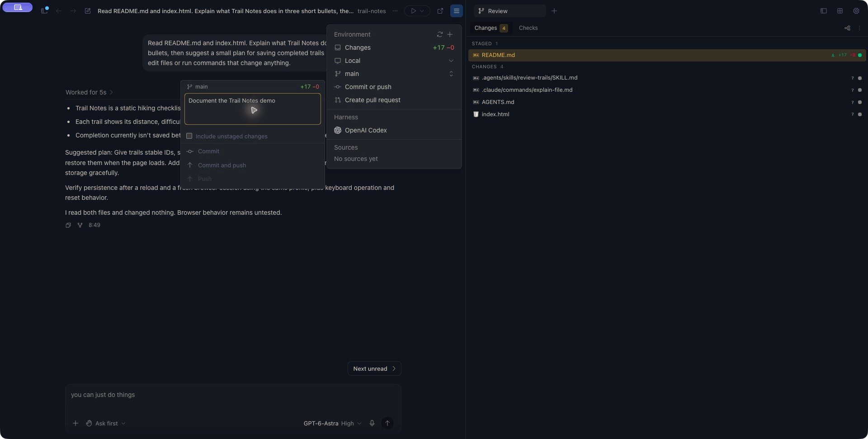Click Commit and push
Viewport: 868px width, 439px height.
click(x=252, y=165)
